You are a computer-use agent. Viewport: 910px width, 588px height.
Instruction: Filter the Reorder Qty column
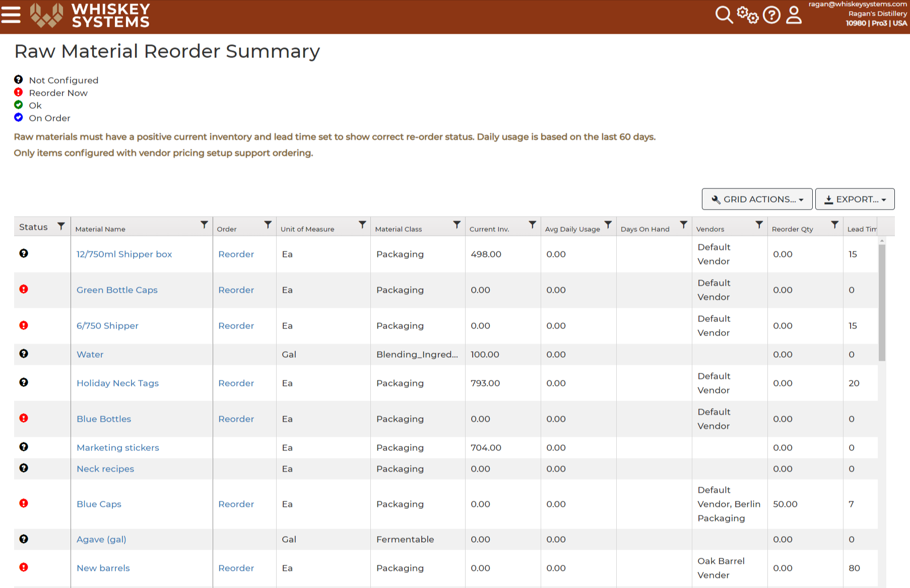tap(835, 225)
